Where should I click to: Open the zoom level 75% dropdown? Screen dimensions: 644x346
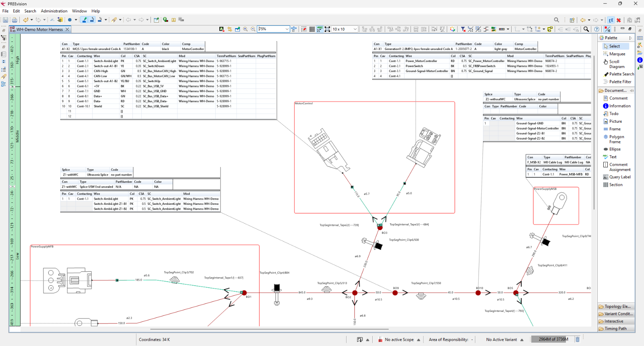tap(287, 29)
